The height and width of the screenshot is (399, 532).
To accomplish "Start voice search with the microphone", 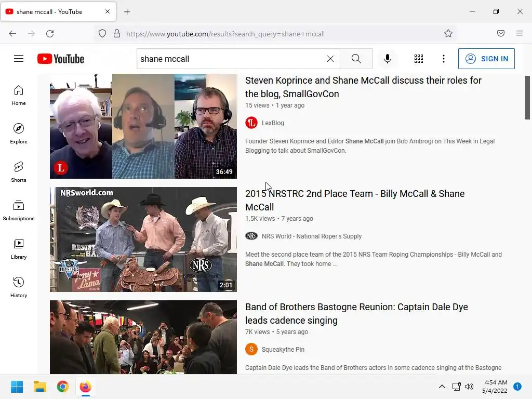I will pos(388,59).
